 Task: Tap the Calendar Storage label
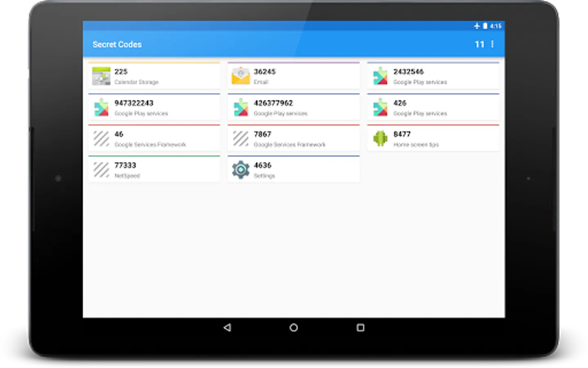pyautogui.click(x=136, y=82)
